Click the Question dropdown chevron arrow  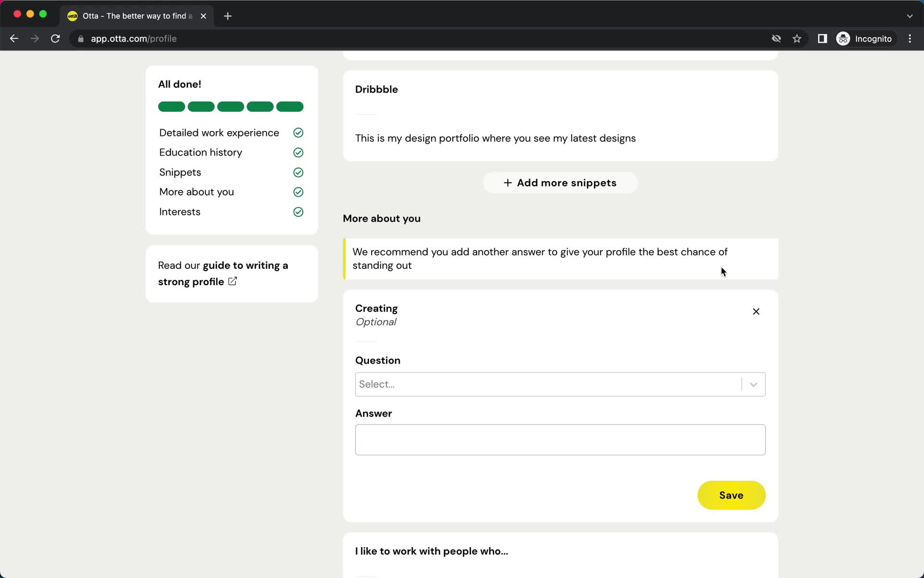click(x=754, y=384)
